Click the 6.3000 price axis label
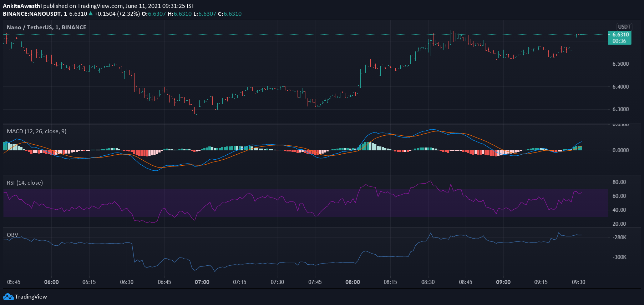This screenshot has width=644, height=305. click(620, 109)
